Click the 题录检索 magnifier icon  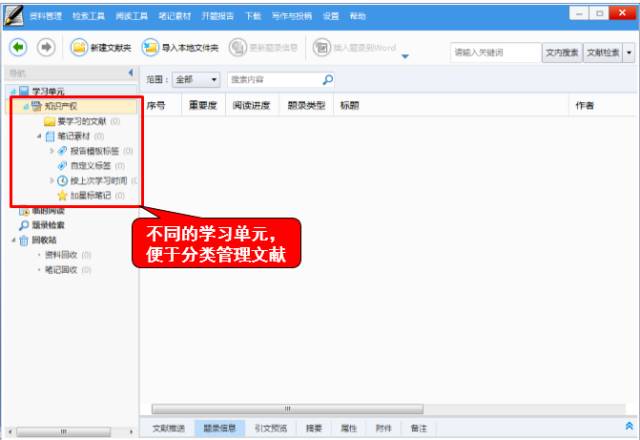point(24,225)
